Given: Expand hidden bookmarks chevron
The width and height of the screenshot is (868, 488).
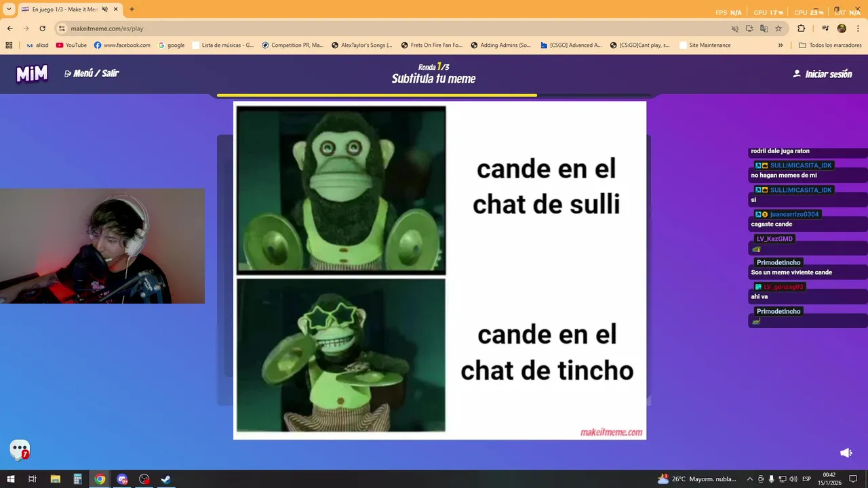Looking at the screenshot, I should (781, 45).
